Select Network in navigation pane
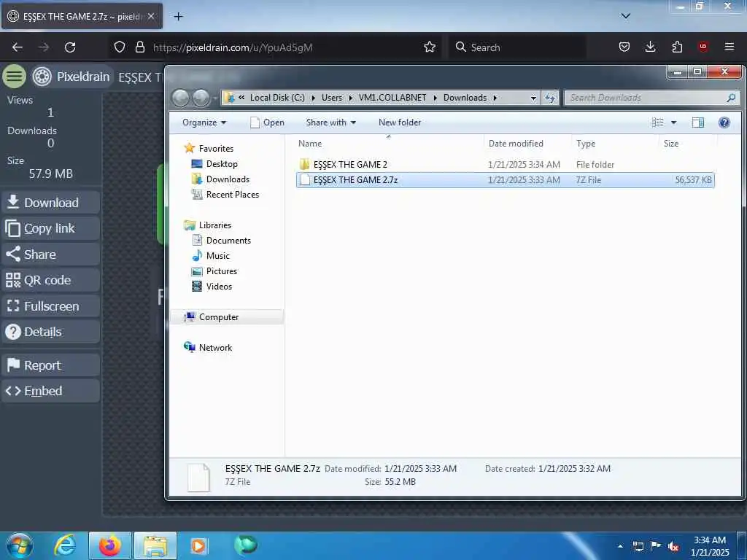Viewport: 747px width, 560px height. (215, 348)
